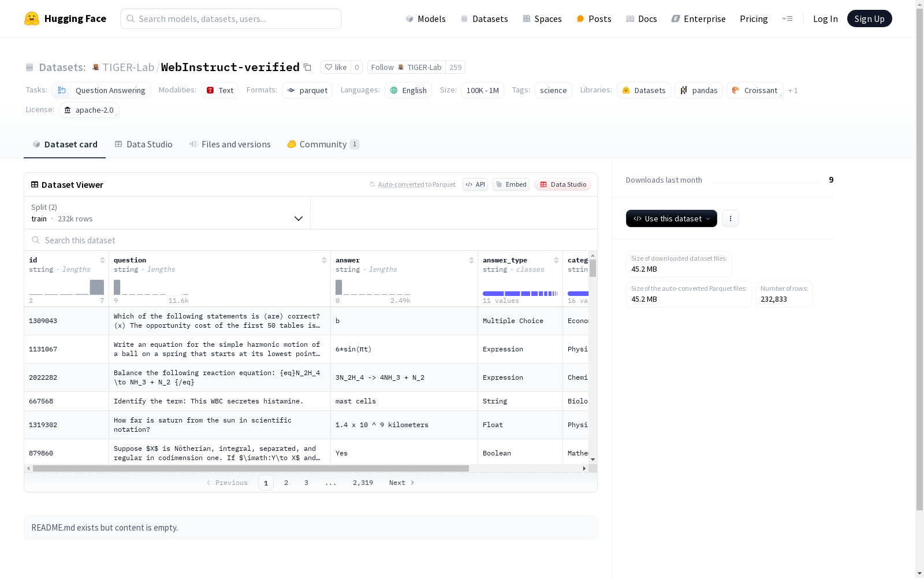Open Files and versions tab

click(230, 144)
